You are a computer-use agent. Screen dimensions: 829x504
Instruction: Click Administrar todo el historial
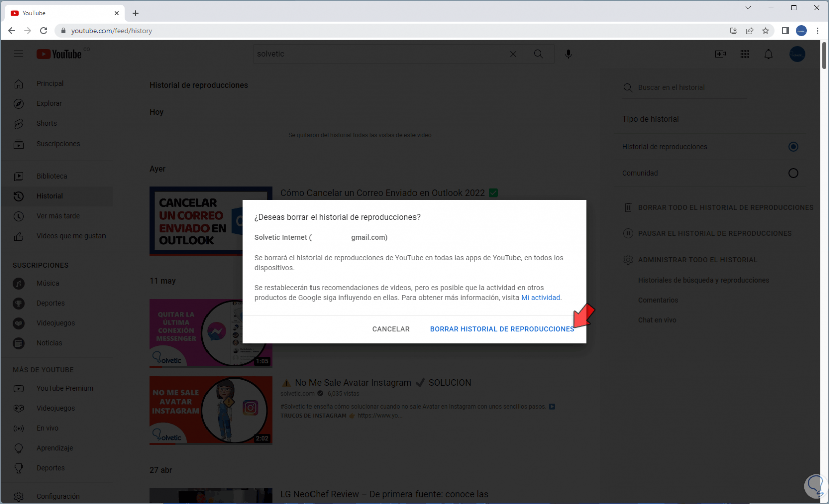tap(690, 260)
